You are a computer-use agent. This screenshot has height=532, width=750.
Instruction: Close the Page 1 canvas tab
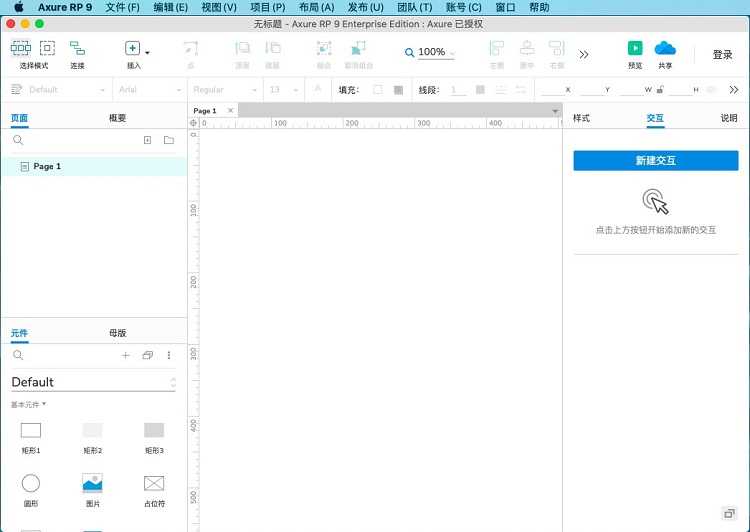pyautogui.click(x=231, y=111)
